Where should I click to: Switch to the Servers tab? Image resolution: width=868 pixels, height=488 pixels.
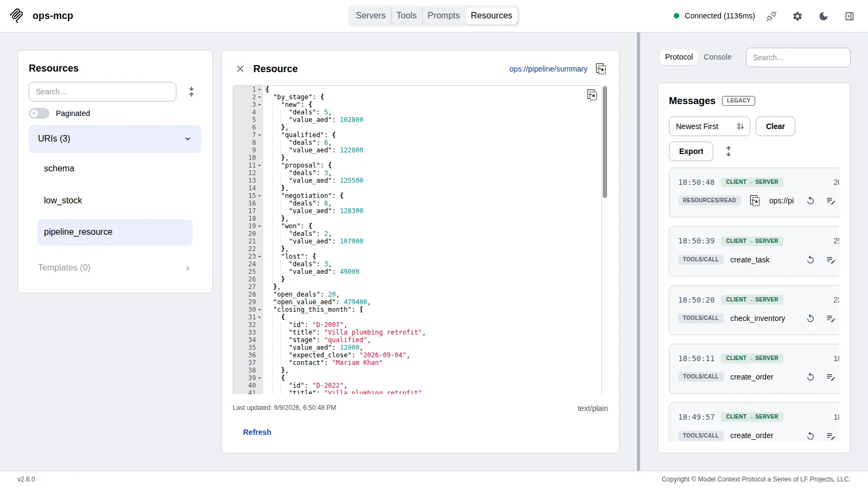(x=371, y=16)
